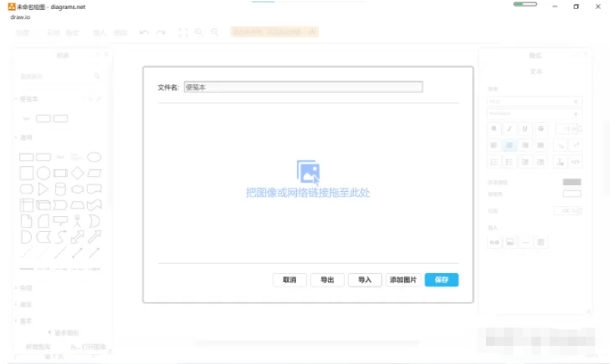The height and width of the screenshot is (364, 615).
Task: Insert link icon in format panel
Action: tap(494, 242)
